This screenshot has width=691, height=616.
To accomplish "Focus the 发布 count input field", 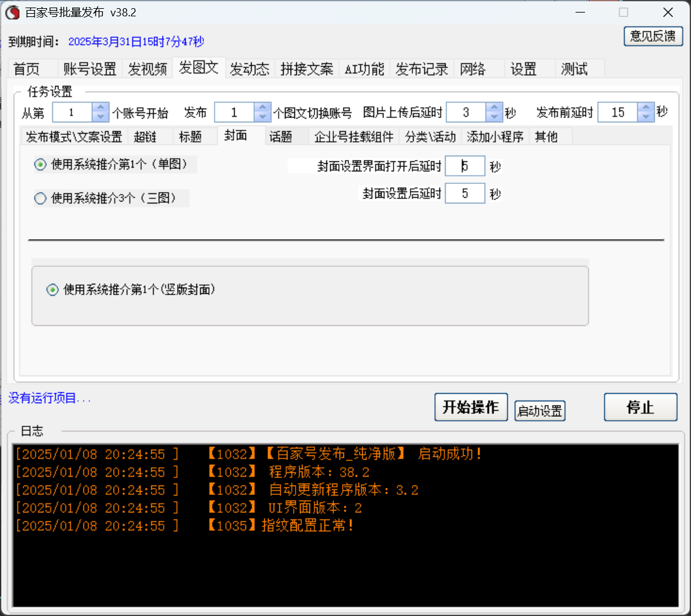I will pyautogui.click(x=235, y=112).
